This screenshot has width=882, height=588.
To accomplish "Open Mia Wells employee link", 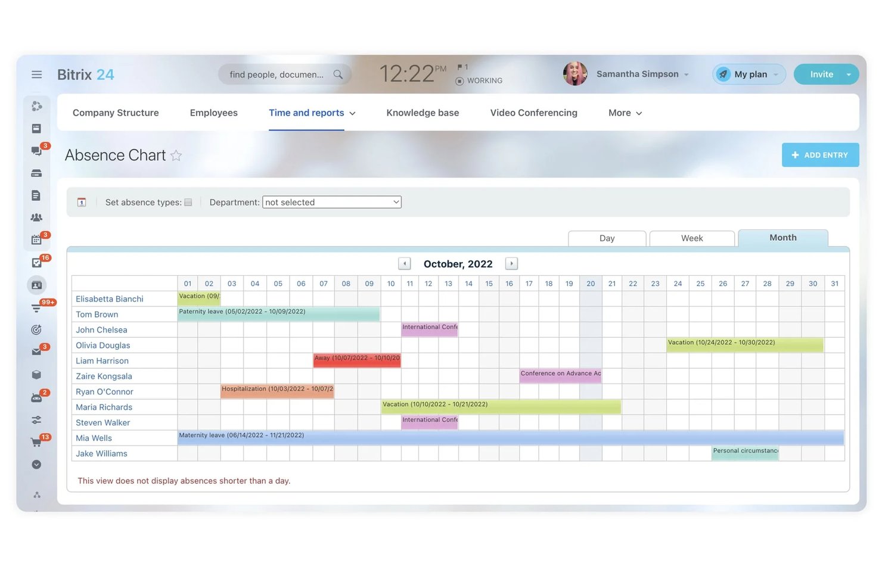I will 94,438.
